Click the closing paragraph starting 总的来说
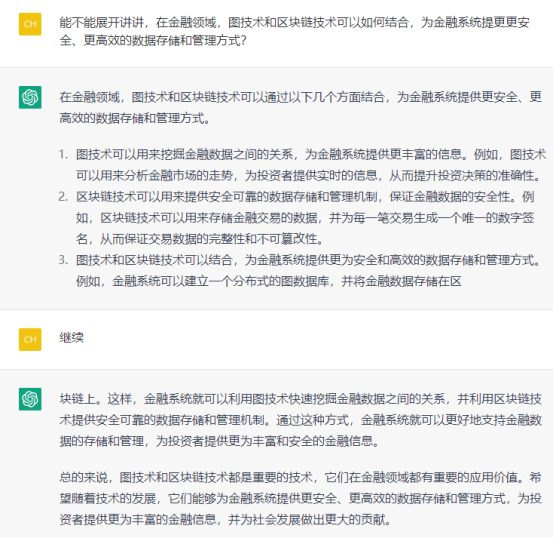 tap(300, 499)
